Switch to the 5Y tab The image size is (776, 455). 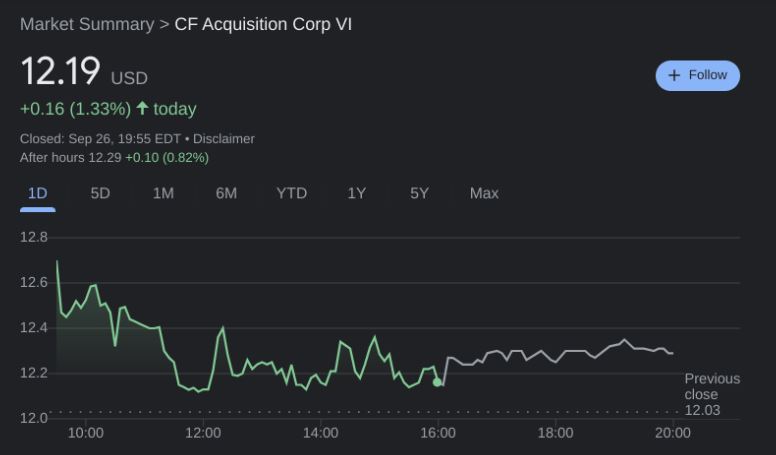419,193
